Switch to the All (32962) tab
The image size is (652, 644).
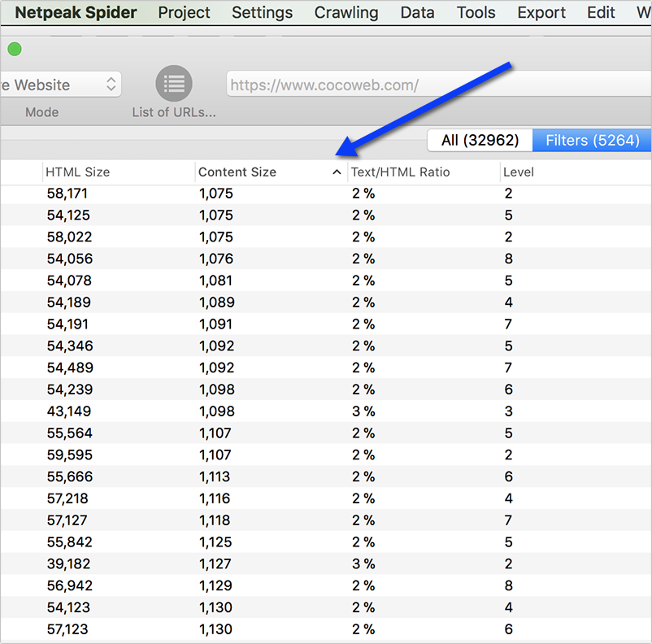pyautogui.click(x=480, y=140)
